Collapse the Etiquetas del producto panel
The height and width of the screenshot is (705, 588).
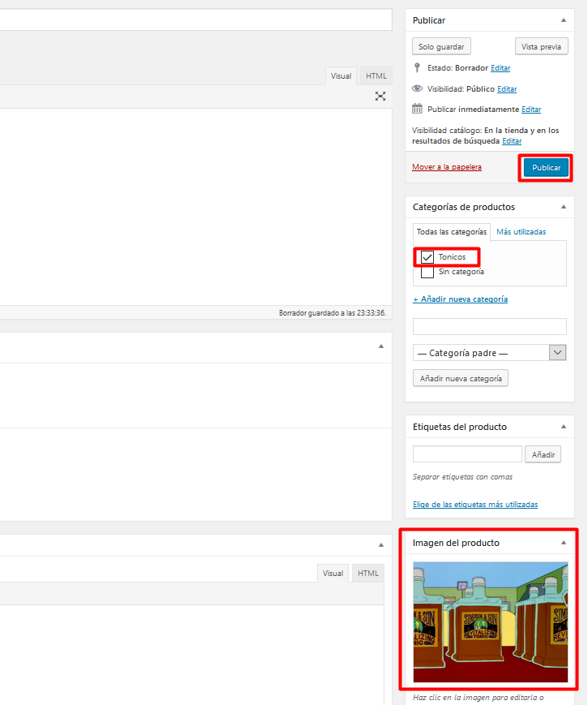[564, 427]
